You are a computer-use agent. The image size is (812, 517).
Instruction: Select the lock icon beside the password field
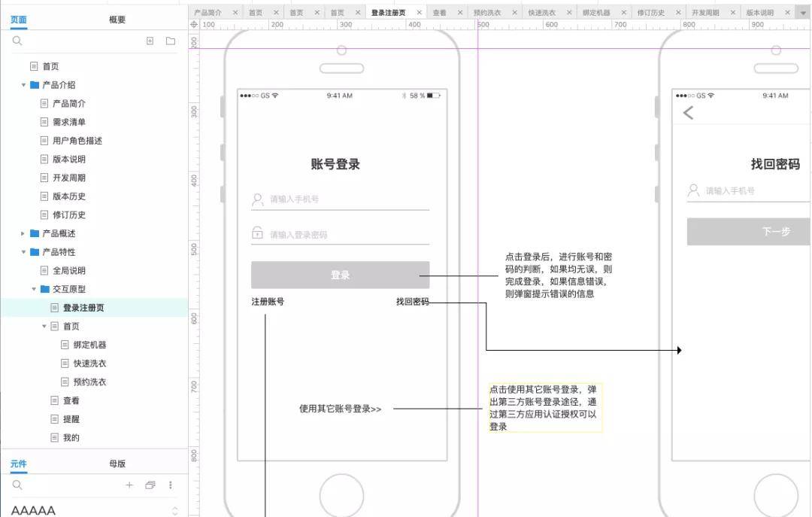(x=257, y=233)
